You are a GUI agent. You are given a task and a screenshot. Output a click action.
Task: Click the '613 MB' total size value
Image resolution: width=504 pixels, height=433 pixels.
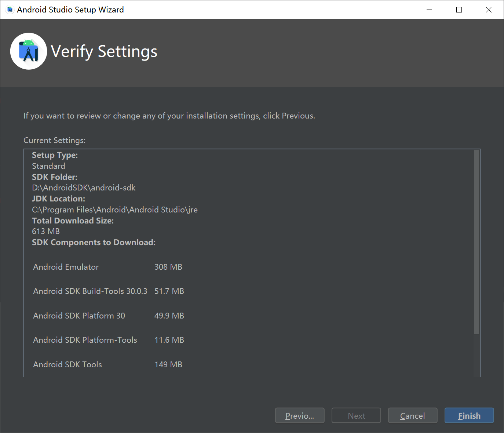pyautogui.click(x=46, y=231)
